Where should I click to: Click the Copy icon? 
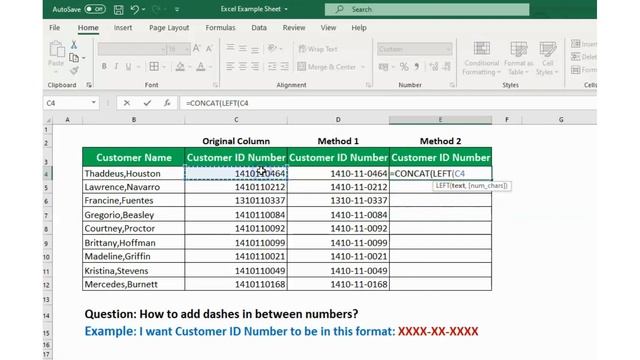pos(74,58)
